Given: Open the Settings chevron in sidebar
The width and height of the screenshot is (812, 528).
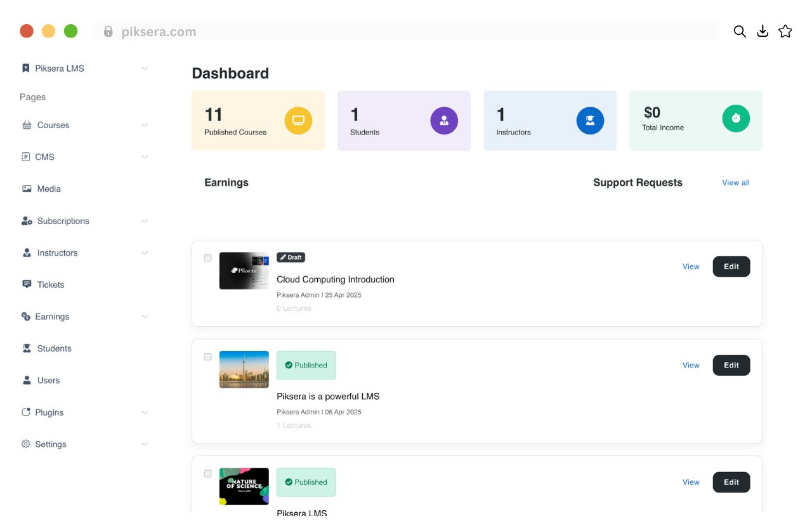Looking at the screenshot, I should (x=145, y=444).
